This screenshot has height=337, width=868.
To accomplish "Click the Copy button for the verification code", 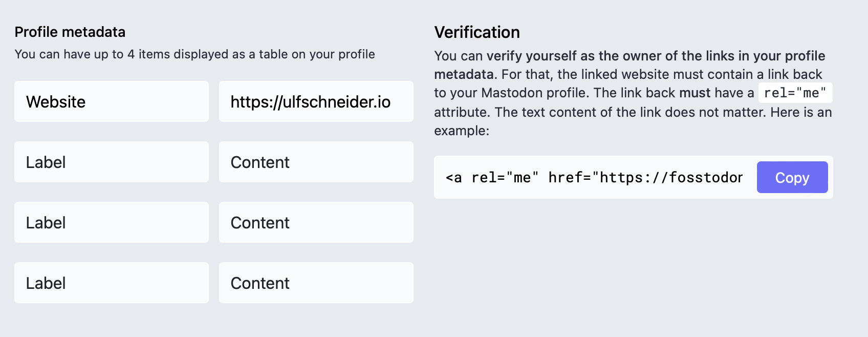I will pyautogui.click(x=792, y=177).
